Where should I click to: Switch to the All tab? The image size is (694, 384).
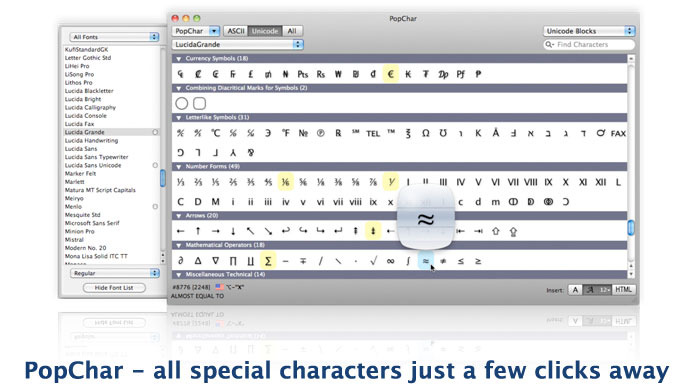click(292, 31)
